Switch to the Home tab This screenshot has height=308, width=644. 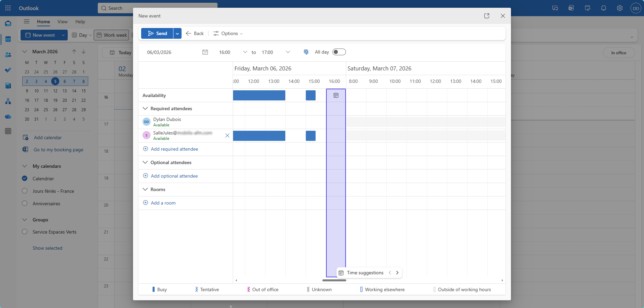[43, 22]
